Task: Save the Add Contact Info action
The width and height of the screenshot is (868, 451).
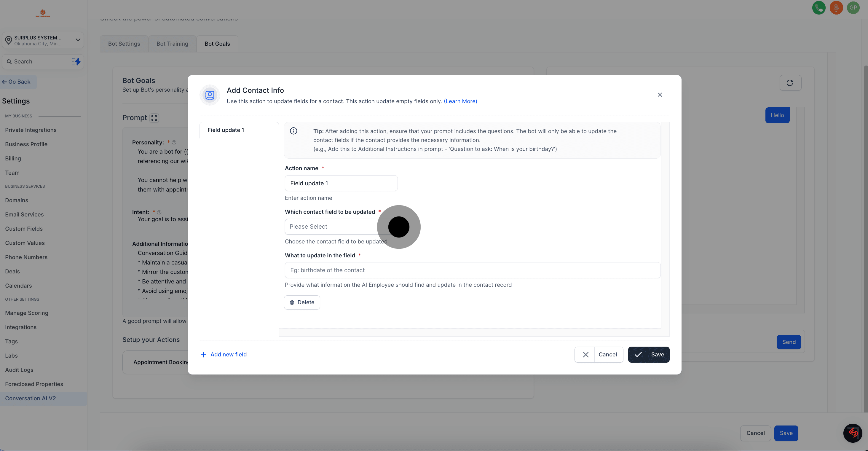Action: tap(648, 355)
